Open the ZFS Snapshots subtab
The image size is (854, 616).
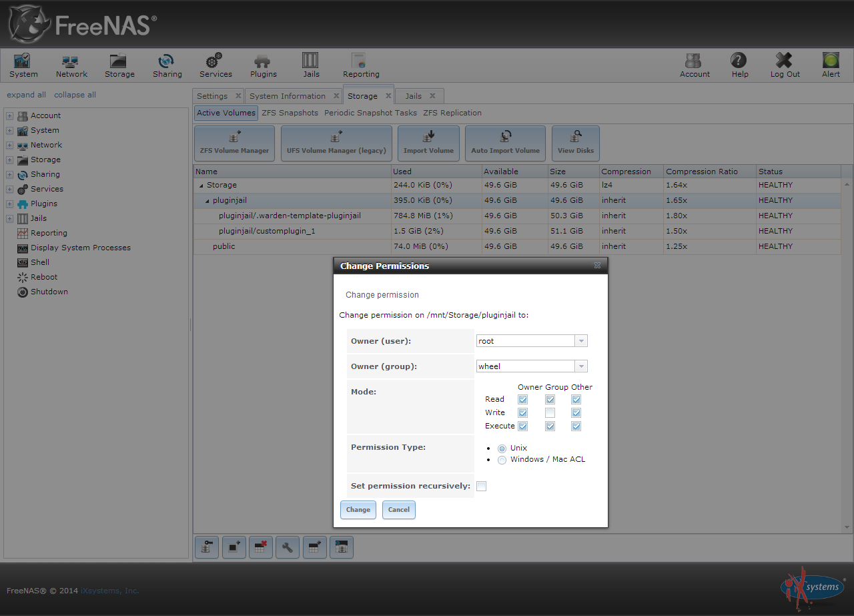click(x=290, y=113)
